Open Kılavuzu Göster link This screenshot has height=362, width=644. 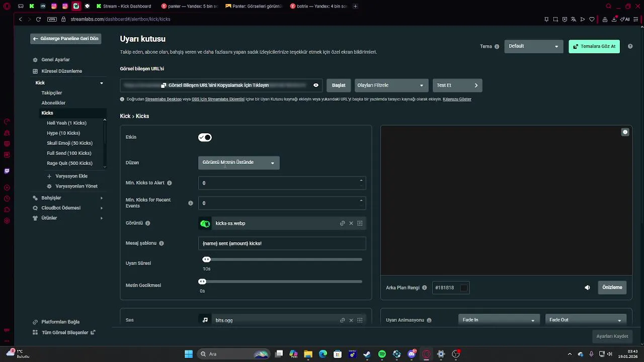coord(457,100)
